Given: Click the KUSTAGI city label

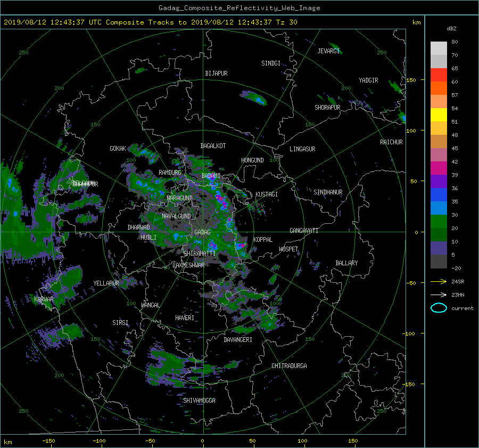Looking at the screenshot, I should pos(267,194).
